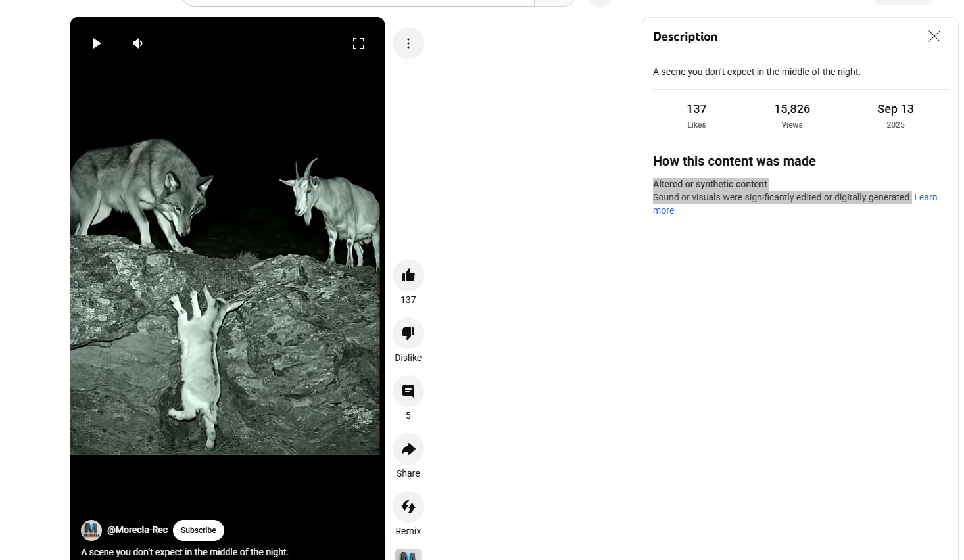Viewport: 964px width, 560px height.
Task: Open the three-dot more options menu
Action: point(408,43)
